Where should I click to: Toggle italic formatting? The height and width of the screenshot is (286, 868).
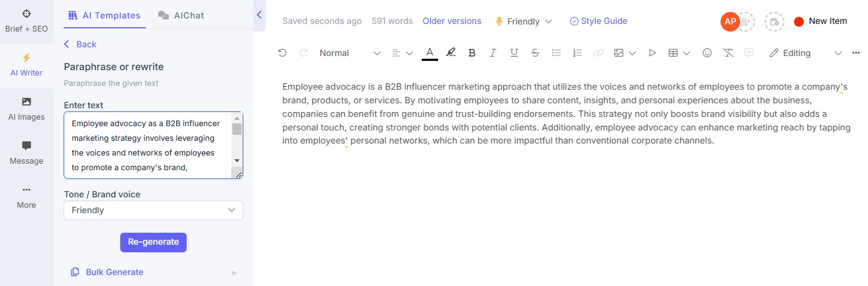493,53
